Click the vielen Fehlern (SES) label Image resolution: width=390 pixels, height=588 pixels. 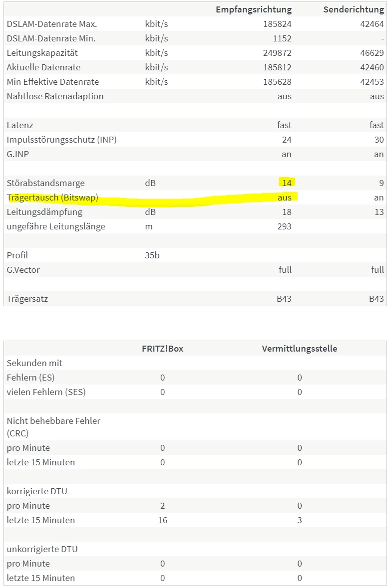(x=46, y=392)
